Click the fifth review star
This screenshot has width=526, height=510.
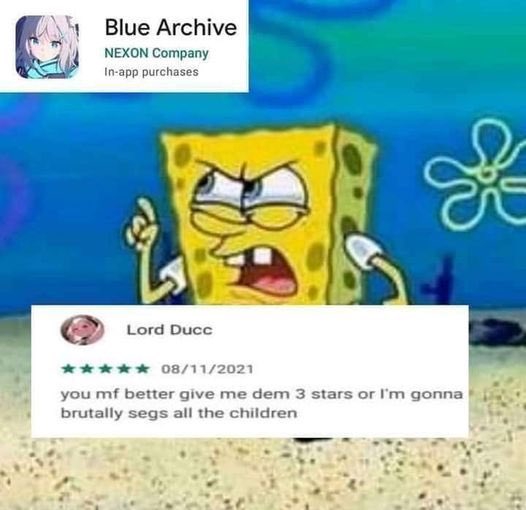point(143,369)
